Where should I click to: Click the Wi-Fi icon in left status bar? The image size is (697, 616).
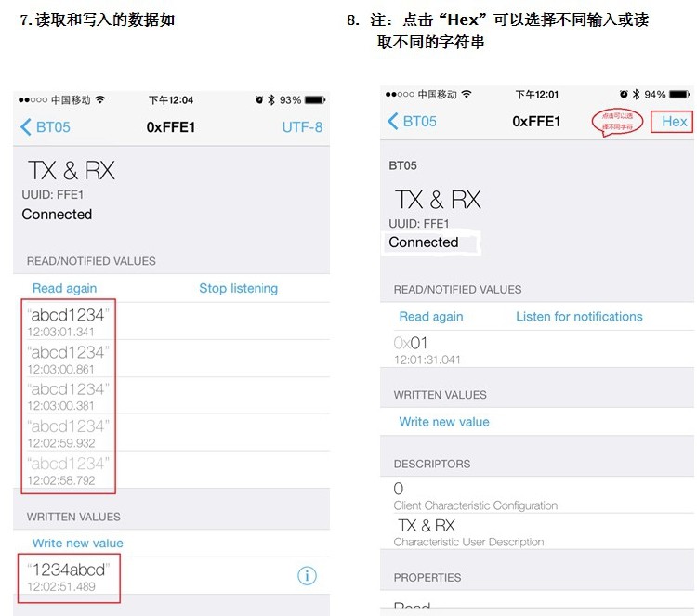point(100,99)
